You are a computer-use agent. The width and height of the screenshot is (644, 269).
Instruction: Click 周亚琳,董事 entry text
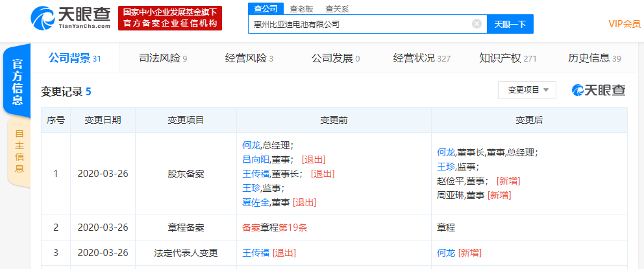point(461,195)
